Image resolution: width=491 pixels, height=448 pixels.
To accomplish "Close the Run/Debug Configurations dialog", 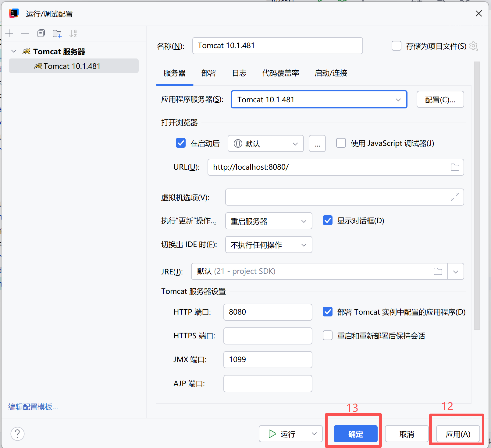I will click(479, 13).
